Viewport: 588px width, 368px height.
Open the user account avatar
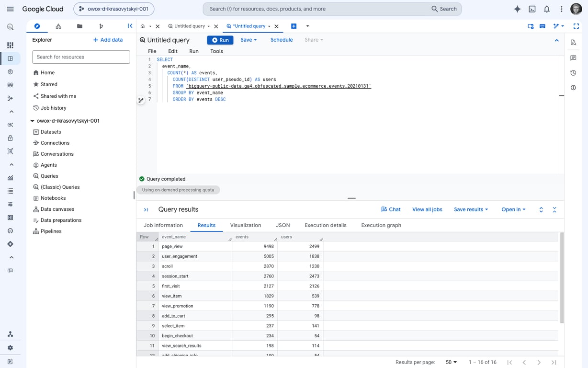pyautogui.click(x=576, y=9)
